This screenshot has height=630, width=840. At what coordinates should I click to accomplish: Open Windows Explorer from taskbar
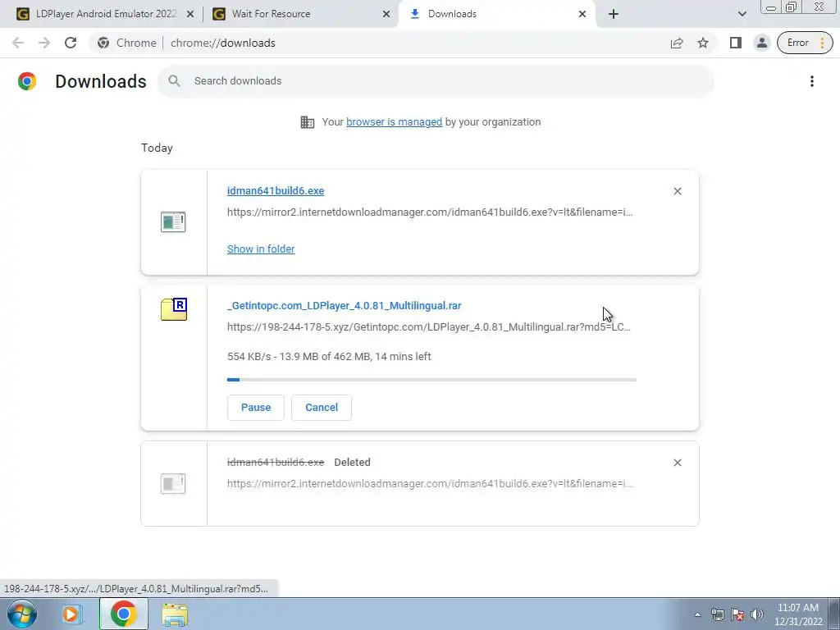point(175,614)
